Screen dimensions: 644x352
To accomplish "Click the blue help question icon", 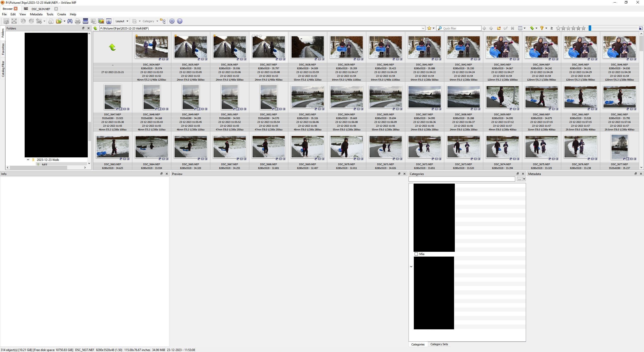I will 180,21.
